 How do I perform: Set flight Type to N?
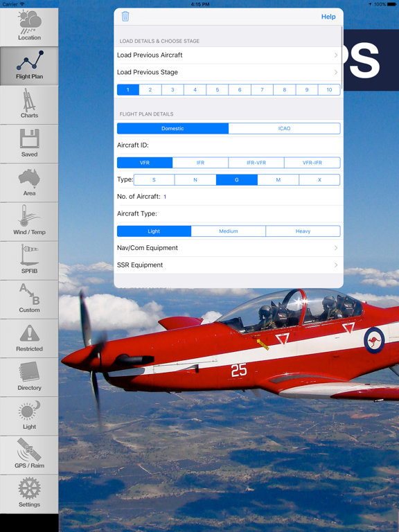click(x=195, y=180)
